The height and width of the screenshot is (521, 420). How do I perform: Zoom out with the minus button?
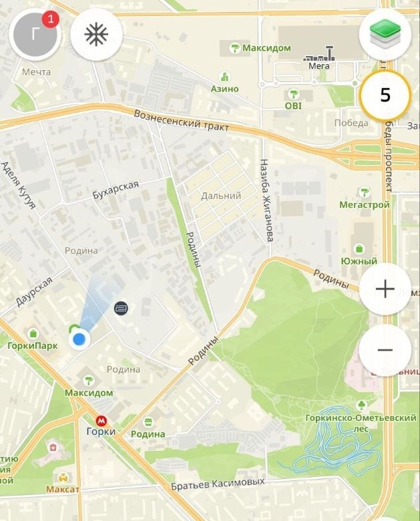[x=385, y=350]
